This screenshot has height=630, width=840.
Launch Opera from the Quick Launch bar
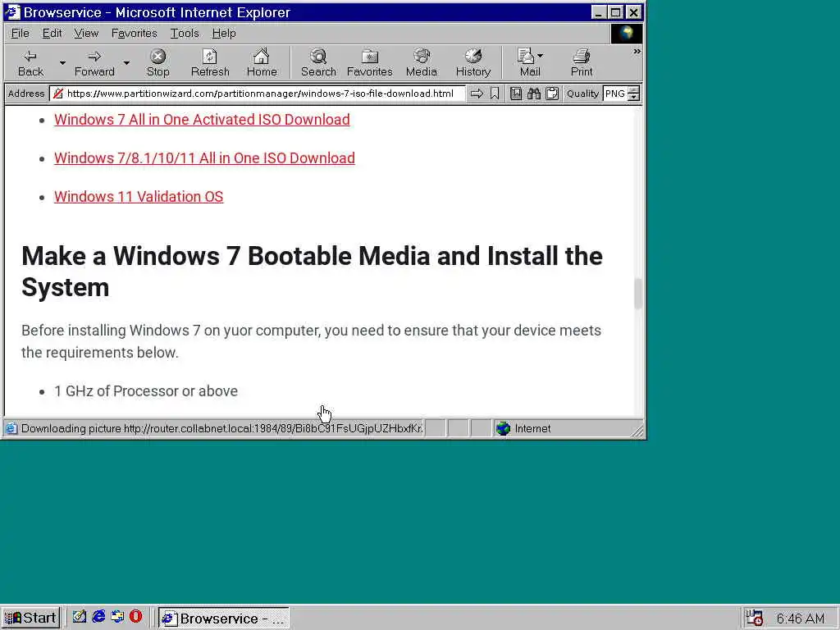[x=136, y=617]
